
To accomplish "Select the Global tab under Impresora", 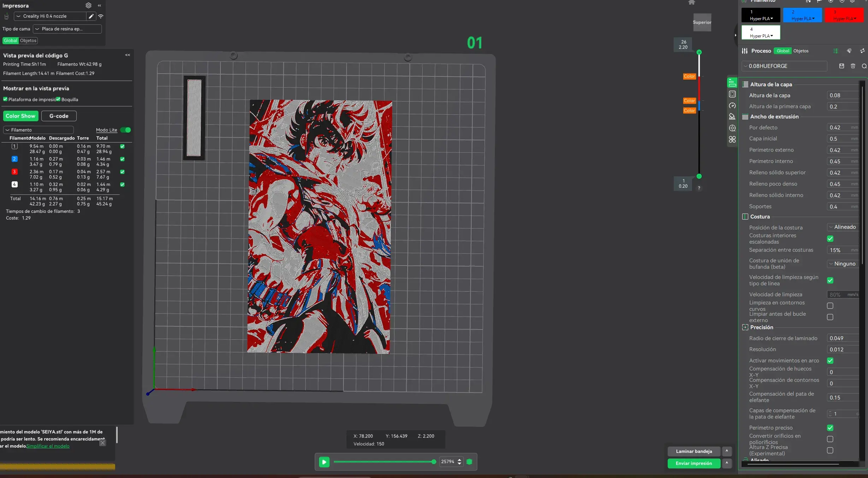I will click(x=11, y=41).
